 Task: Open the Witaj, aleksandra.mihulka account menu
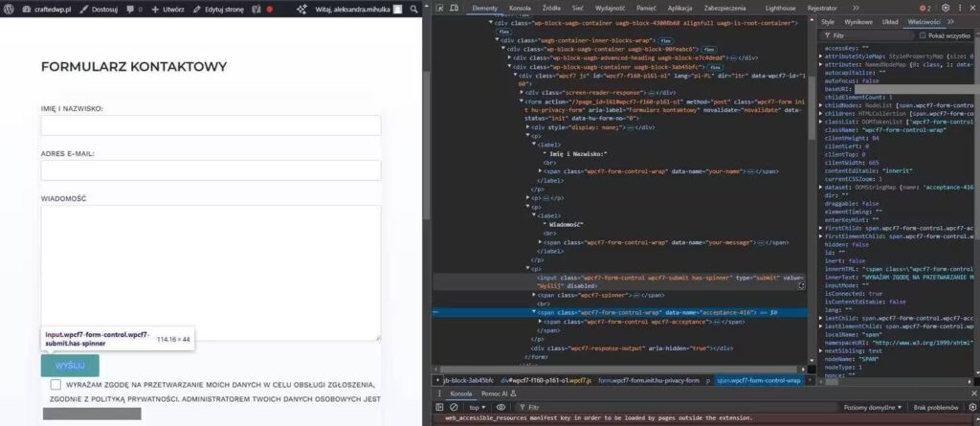[x=358, y=10]
